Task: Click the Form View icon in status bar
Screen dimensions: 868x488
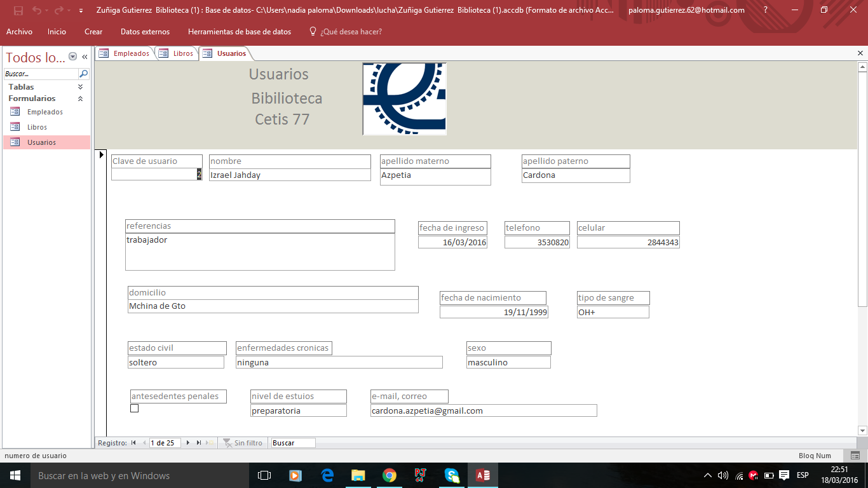Action: [855, 456]
